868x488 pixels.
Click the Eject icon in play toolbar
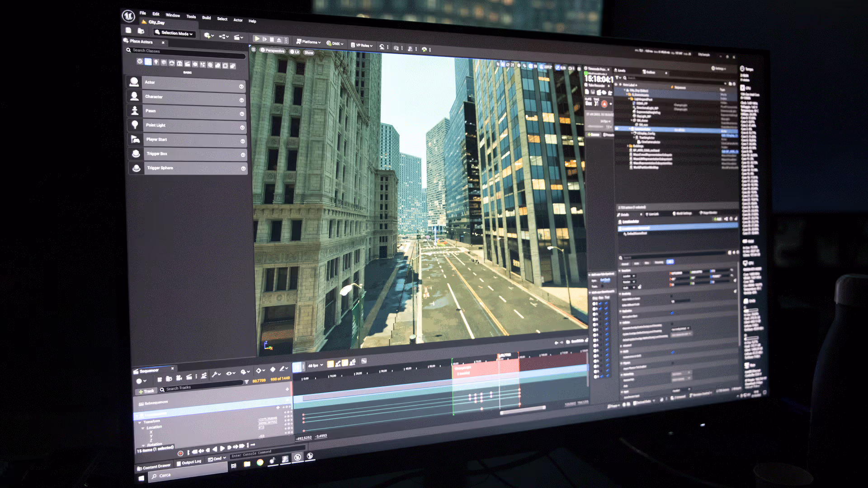click(x=279, y=40)
